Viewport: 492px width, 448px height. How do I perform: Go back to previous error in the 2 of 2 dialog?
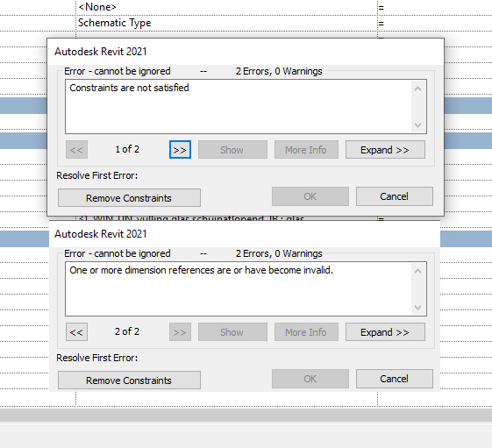click(x=76, y=332)
